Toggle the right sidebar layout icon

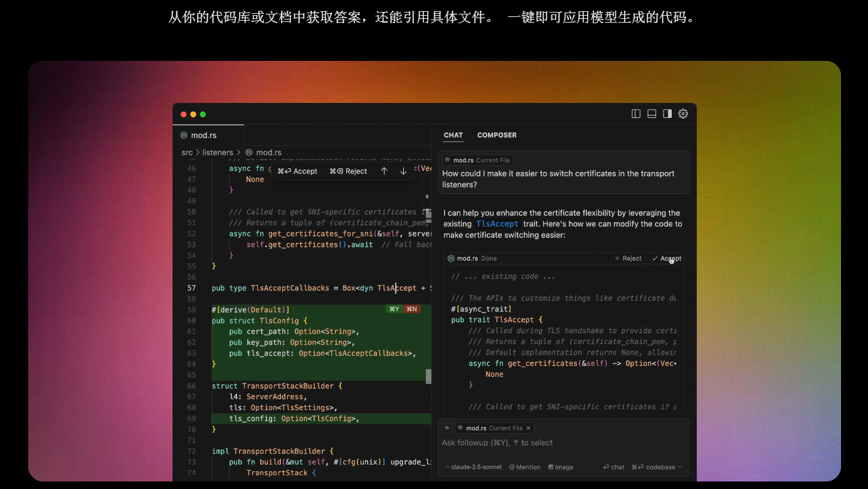tap(667, 114)
